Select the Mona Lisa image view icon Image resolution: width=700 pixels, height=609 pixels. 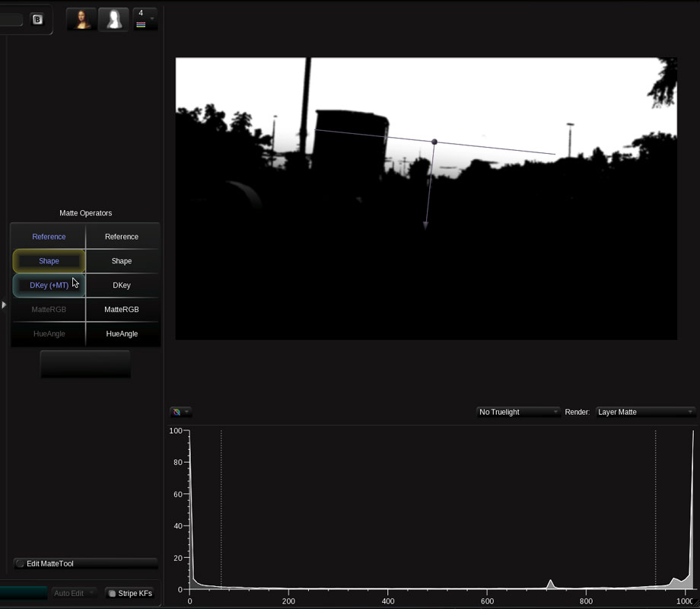tap(81, 20)
